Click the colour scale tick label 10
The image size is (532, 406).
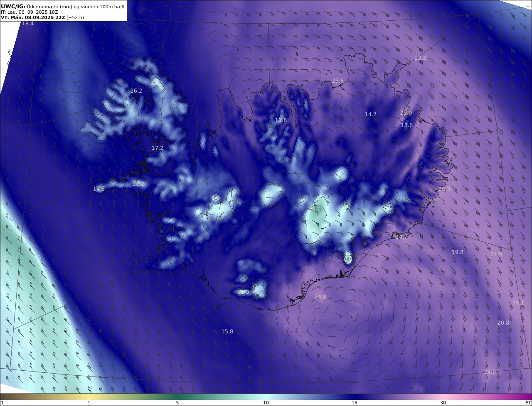266,403
